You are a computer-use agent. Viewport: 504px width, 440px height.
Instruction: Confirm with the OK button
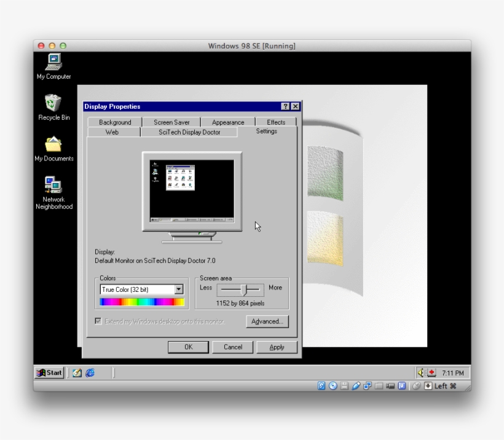pyautogui.click(x=188, y=347)
